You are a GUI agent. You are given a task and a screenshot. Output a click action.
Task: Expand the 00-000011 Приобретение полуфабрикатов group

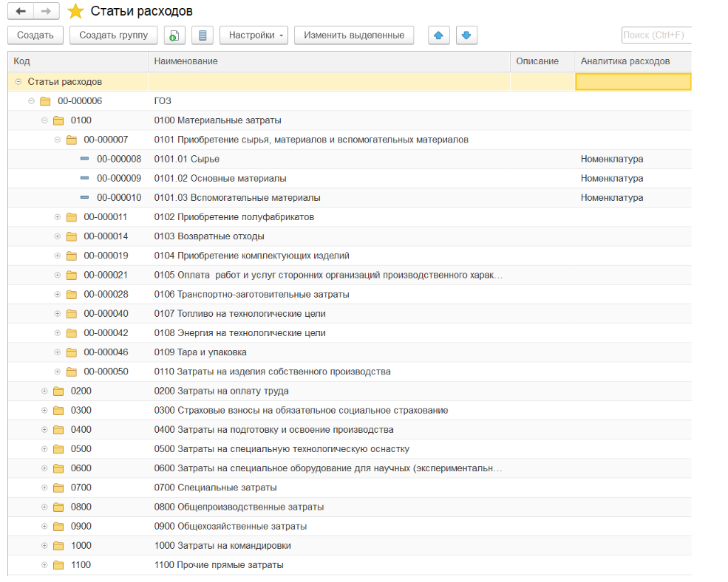coord(58,217)
